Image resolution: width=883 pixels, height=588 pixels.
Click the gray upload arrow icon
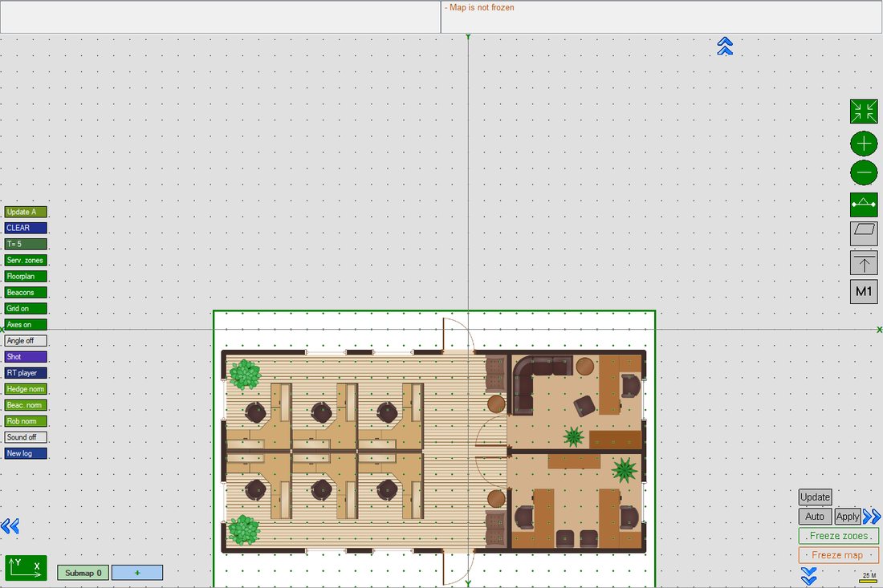pos(863,263)
